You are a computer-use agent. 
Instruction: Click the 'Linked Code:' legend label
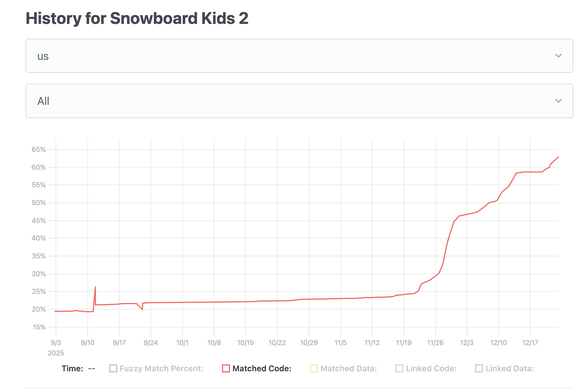pyautogui.click(x=431, y=368)
